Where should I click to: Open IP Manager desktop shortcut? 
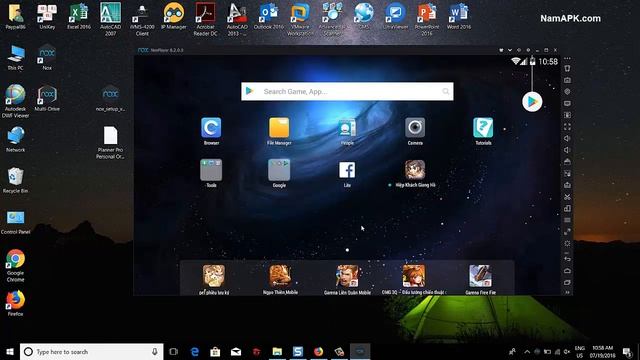click(x=174, y=16)
